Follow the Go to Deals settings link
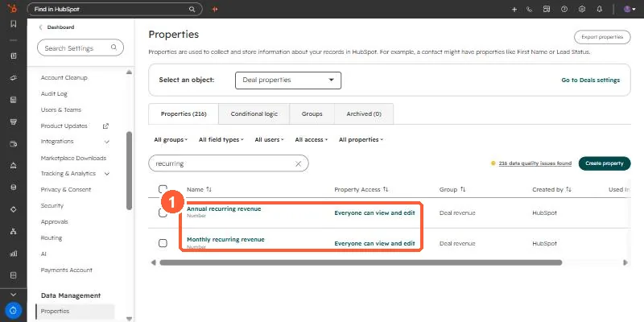Viewport: 644px width, 322px height. 591,80
